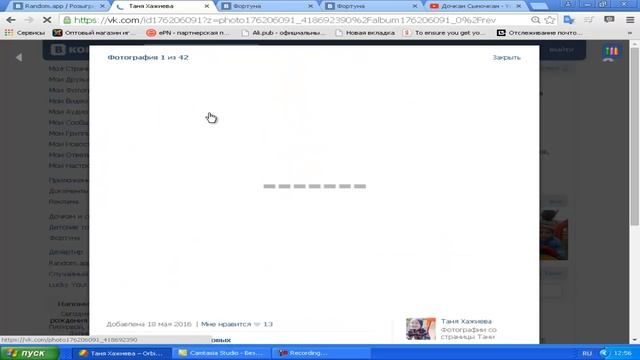Click the secure lock icon in address bar
Viewport: 640px width, 360px height.
click(x=67, y=20)
